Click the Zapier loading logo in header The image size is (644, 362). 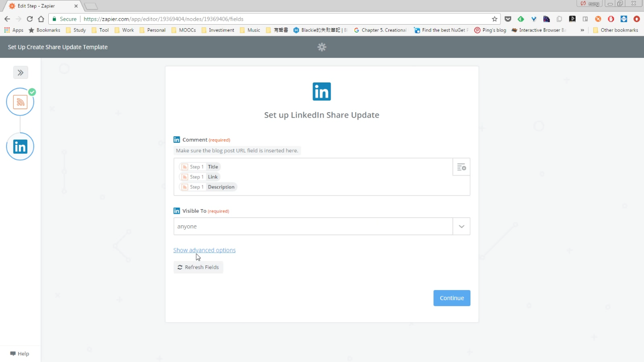322,47
